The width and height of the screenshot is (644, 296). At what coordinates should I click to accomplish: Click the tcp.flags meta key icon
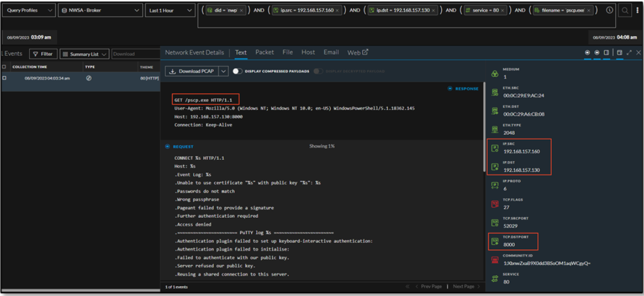[494, 204]
